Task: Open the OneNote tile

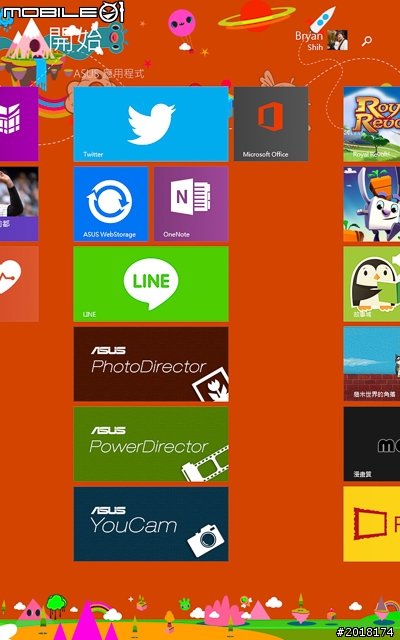Action: [x=191, y=204]
